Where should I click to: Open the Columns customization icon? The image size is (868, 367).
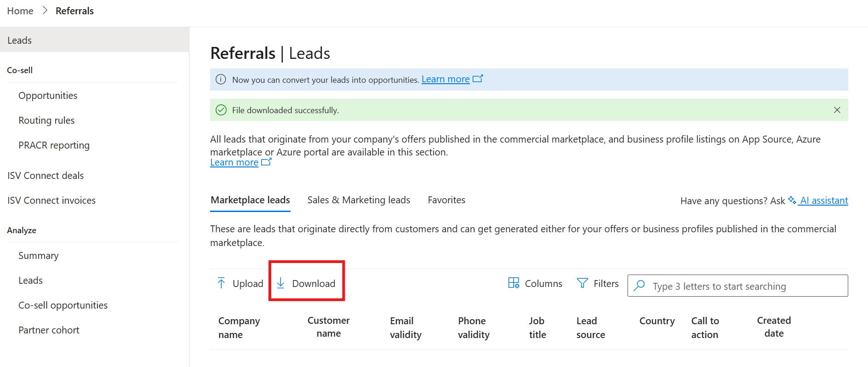(x=513, y=283)
